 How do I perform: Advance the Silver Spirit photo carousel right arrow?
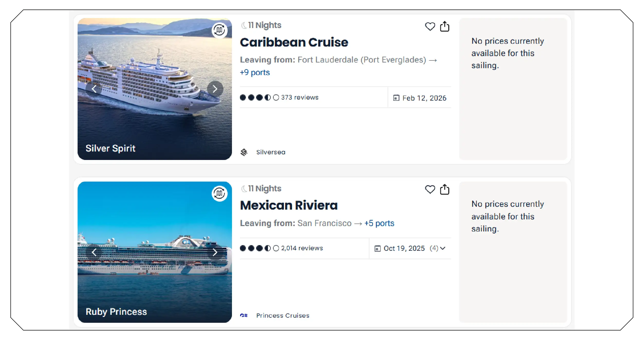pos(215,89)
